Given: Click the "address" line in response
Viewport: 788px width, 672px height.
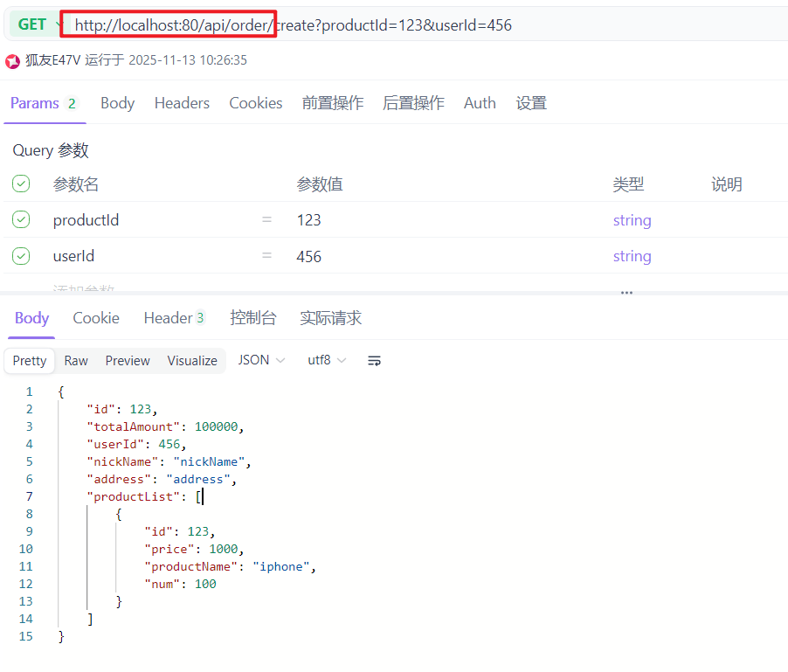Looking at the screenshot, I should pyautogui.click(x=162, y=480).
